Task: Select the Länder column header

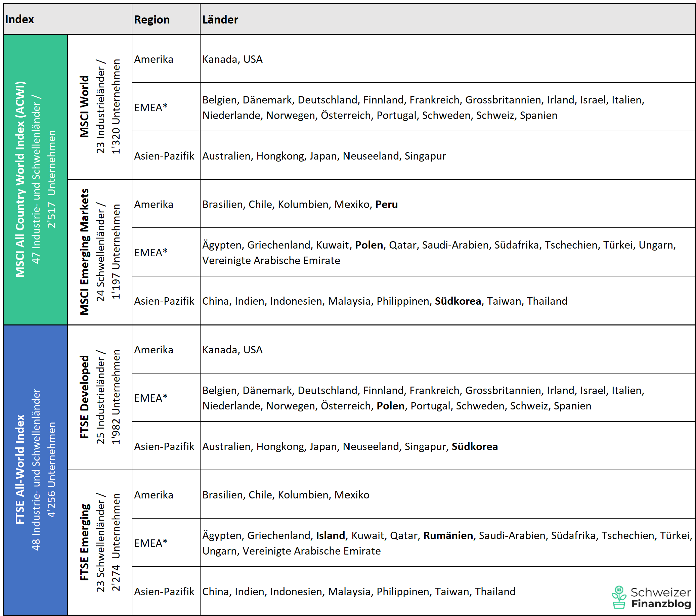Action: 220,20
